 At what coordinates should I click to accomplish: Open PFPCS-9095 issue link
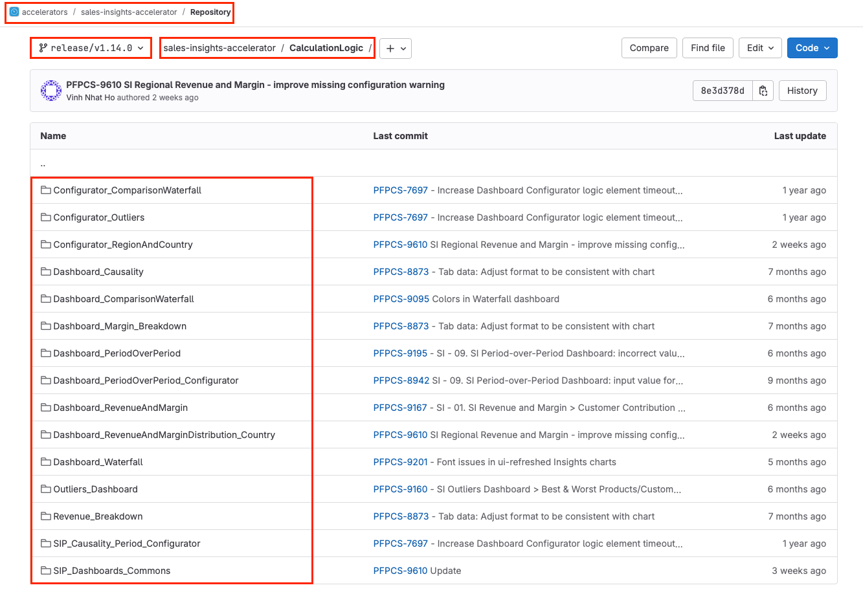coord(401,299)
